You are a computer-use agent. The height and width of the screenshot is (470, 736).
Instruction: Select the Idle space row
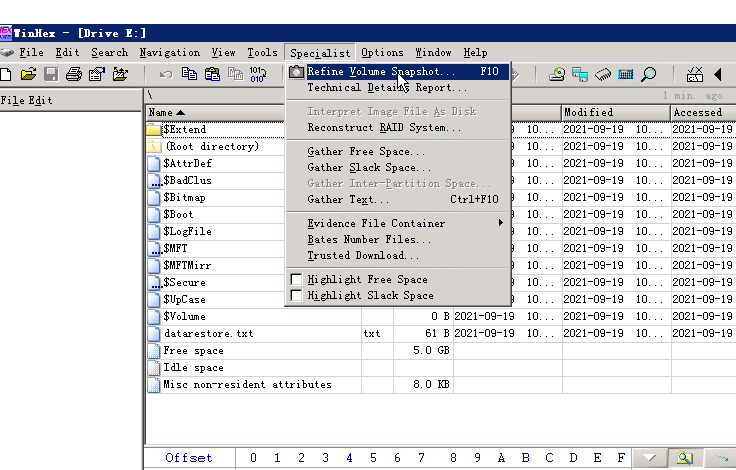(x=441, y=368)
